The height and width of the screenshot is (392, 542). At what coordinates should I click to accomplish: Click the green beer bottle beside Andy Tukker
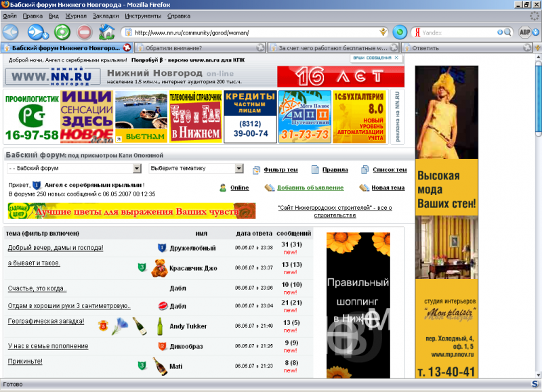point(160,326)
